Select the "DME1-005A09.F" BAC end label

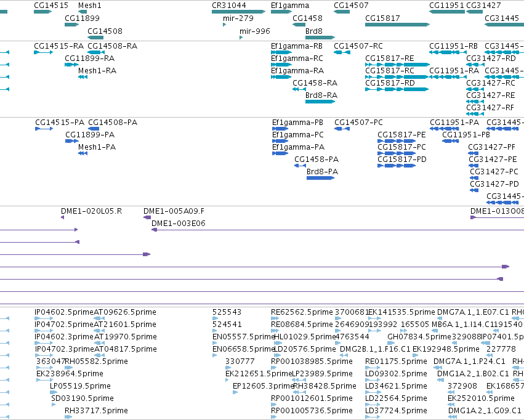coord(174,211)
